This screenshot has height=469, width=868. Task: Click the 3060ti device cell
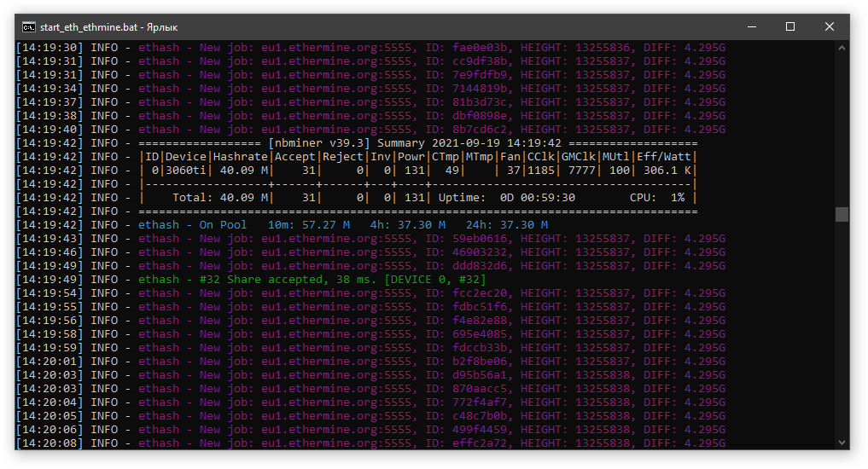coord(186,171)
